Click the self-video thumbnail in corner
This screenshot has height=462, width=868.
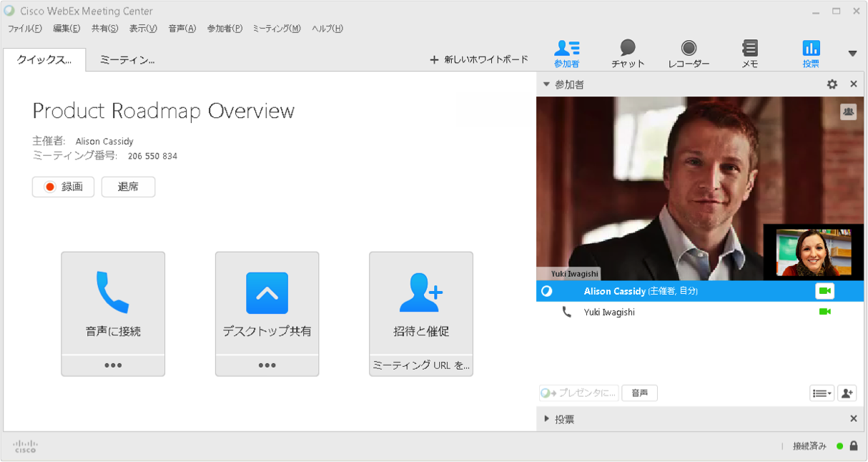tap(813, 252)
